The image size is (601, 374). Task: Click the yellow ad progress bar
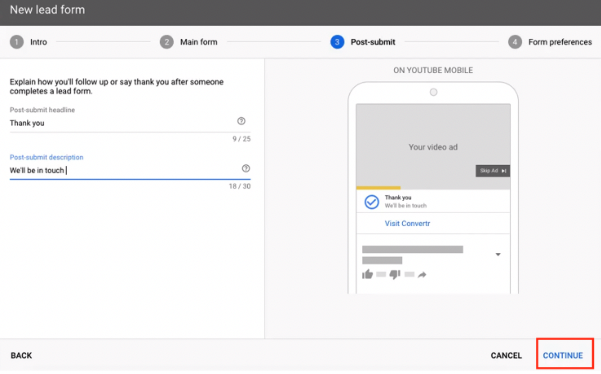378,188
